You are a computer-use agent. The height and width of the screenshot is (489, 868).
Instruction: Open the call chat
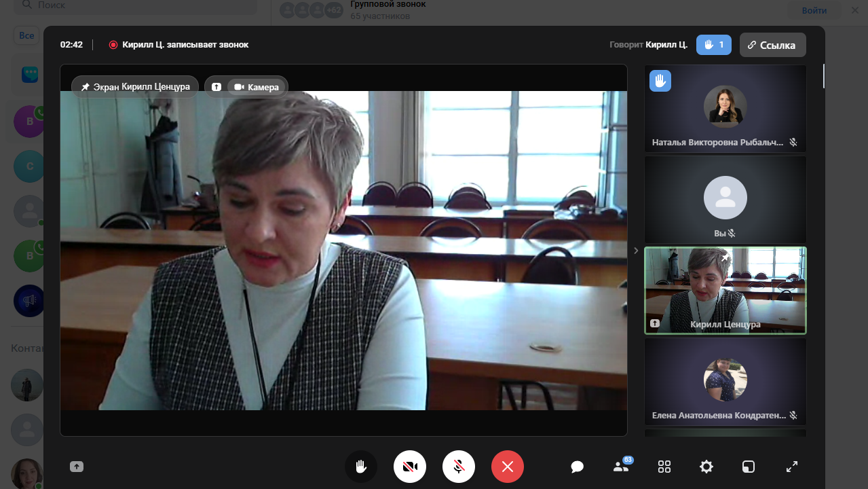pos(578,467)
